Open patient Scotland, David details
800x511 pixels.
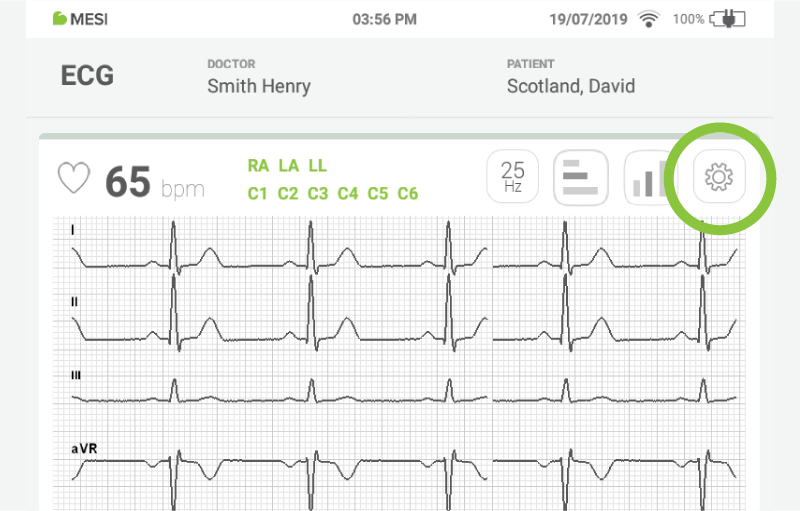click(x=570, y=86)
